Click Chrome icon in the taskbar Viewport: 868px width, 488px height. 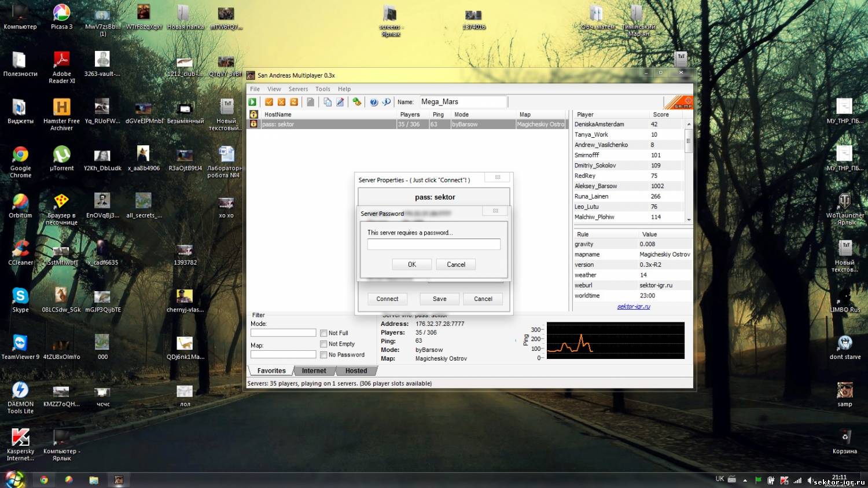[44, 480]
